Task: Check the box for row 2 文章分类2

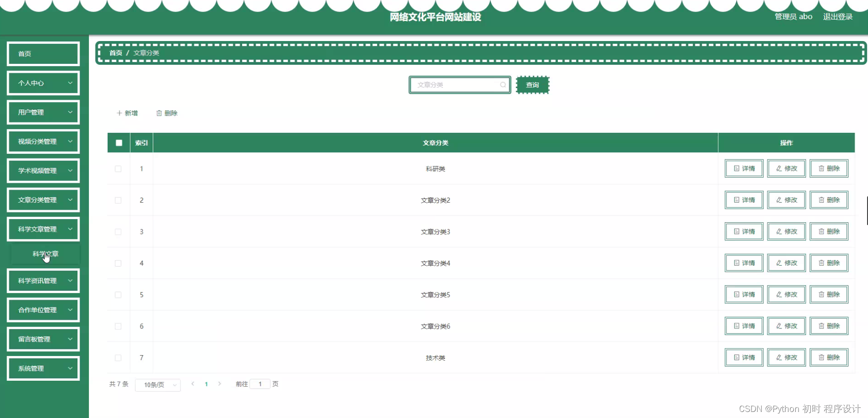Action: 118,200
